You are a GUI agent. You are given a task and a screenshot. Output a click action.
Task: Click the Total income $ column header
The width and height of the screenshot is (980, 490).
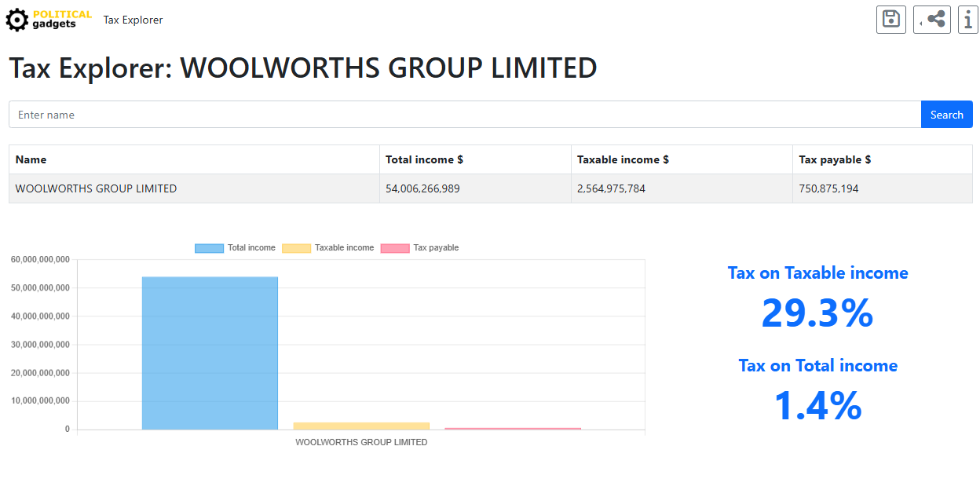pyautogui.click(x=475, y=159)
